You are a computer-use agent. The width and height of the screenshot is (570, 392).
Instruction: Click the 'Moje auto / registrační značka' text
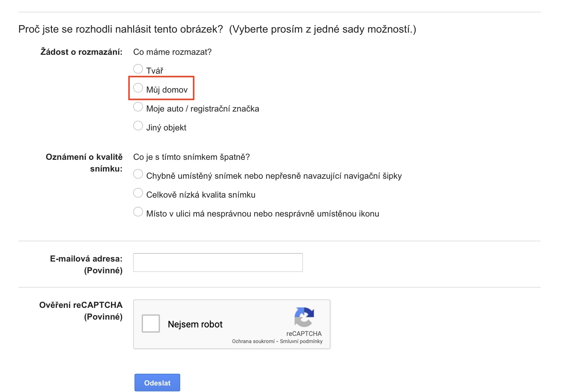pos(202,109)
